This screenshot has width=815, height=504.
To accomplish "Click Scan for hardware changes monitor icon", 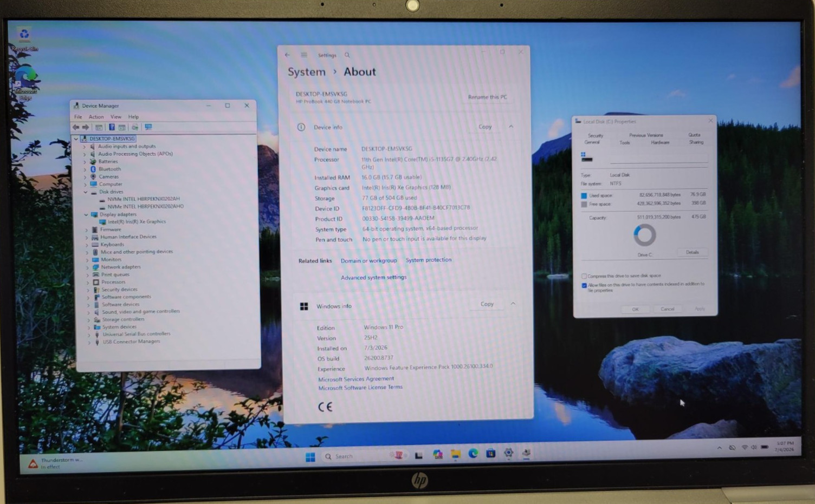I will point(148,127).
